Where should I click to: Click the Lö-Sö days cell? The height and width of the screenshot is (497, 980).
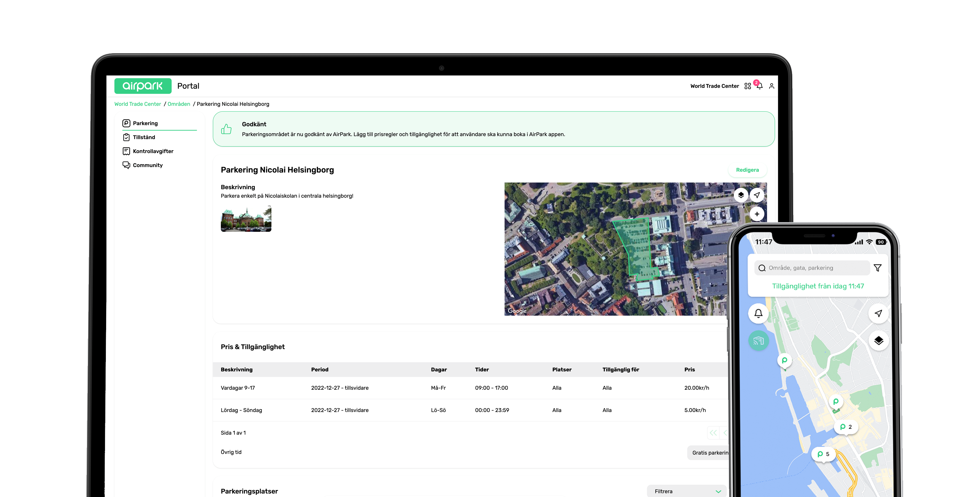click(x=438, y=410)
